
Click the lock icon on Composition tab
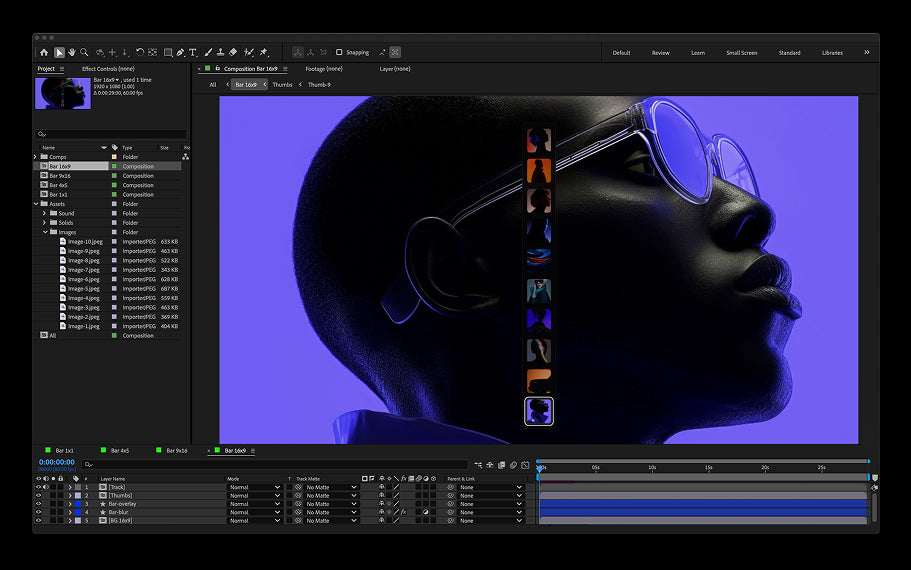[217, 69]
